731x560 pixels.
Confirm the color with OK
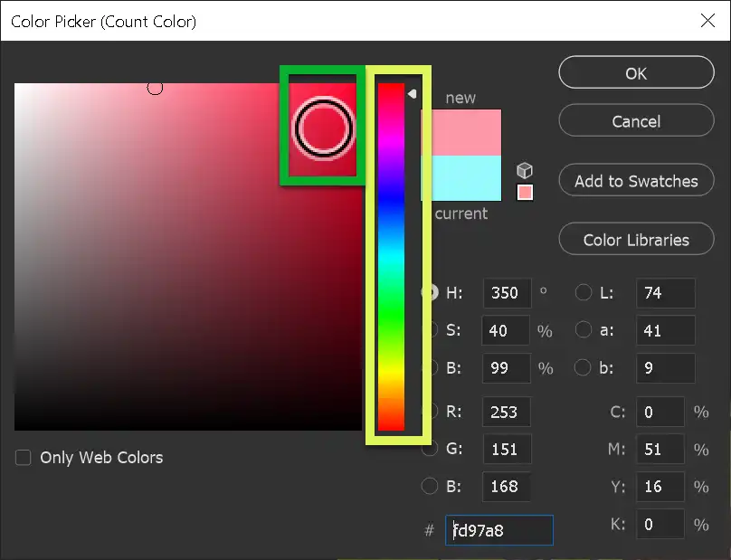tap(636, 72)
